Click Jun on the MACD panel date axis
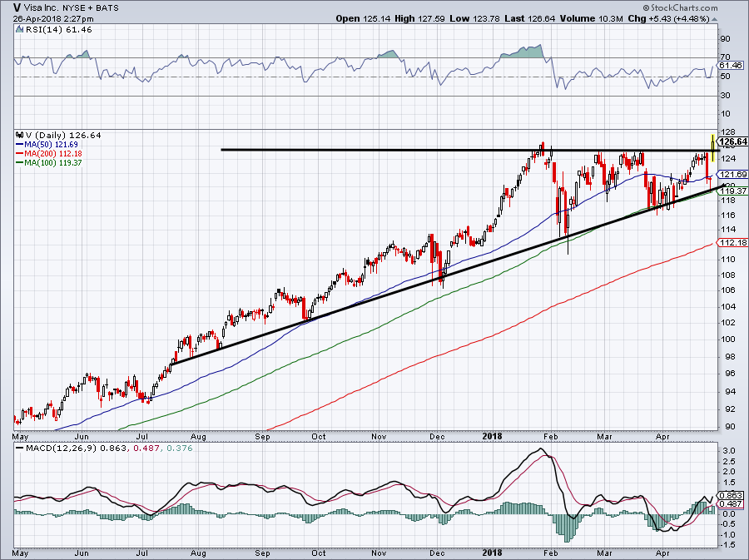The image size is (749, 560). [82, 553]
